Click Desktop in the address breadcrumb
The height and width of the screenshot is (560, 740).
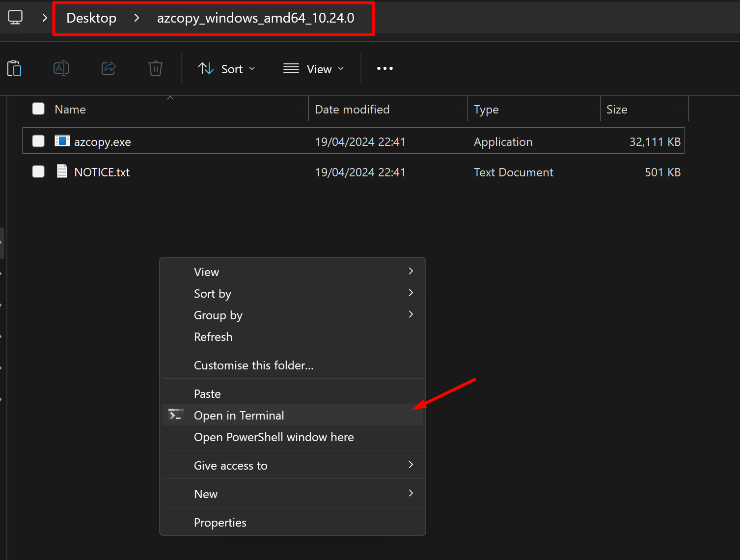(x=91, y=18)
